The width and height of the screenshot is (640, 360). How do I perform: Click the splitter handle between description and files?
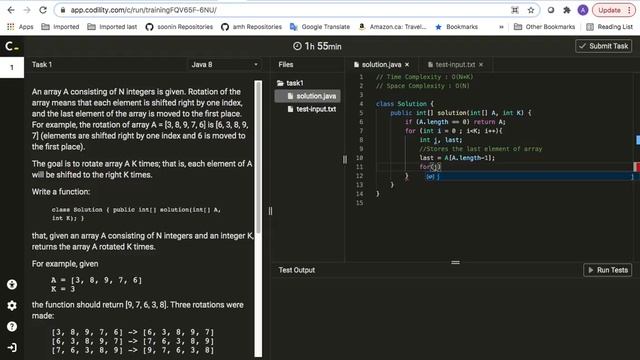pos(270,211)
